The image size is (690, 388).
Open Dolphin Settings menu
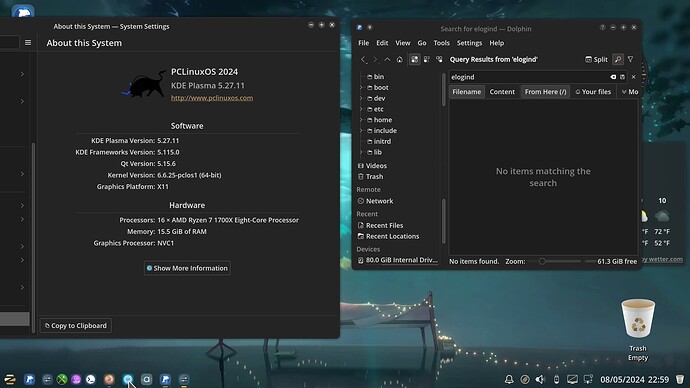[x=469, y=43]
